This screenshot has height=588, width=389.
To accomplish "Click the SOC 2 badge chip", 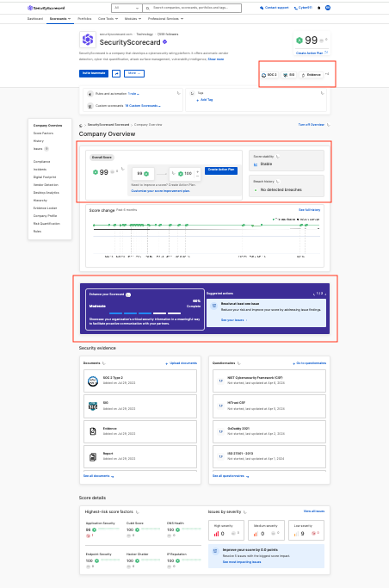I will click(269, 75).
